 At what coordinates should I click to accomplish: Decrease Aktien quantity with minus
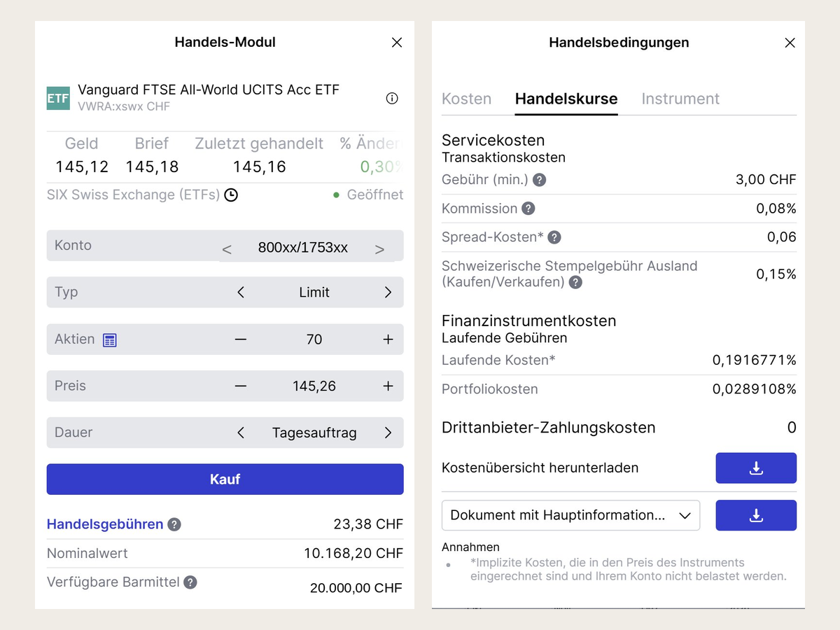click(241, 339)
